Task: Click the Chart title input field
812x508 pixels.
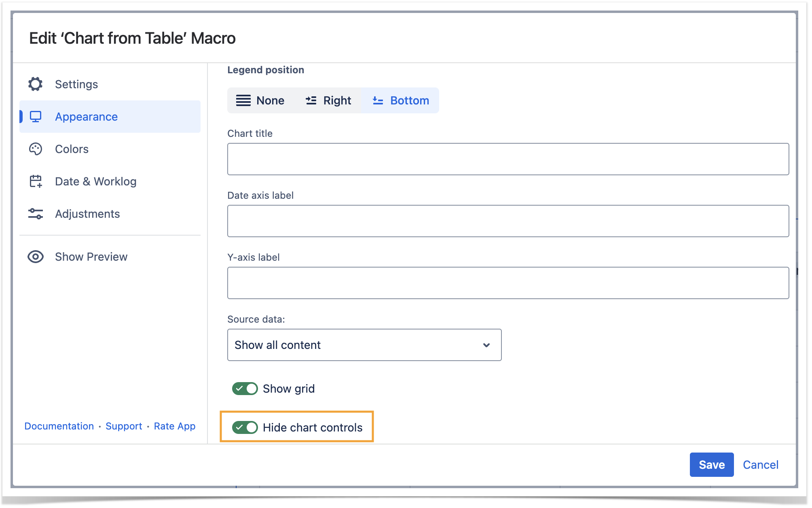Action: point(507,159)
